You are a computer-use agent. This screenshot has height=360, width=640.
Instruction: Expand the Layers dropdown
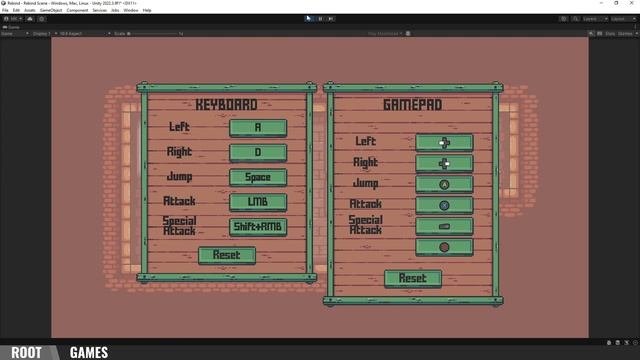coord(595,19)
